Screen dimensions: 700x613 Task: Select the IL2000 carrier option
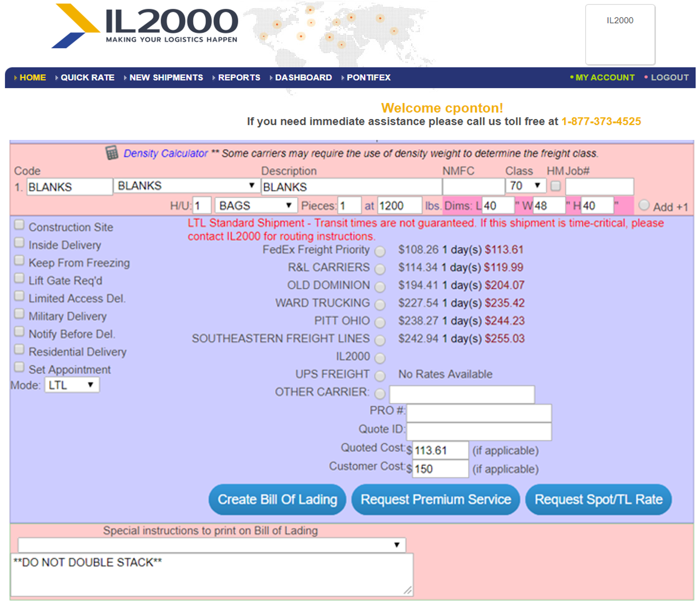(380, 358)
